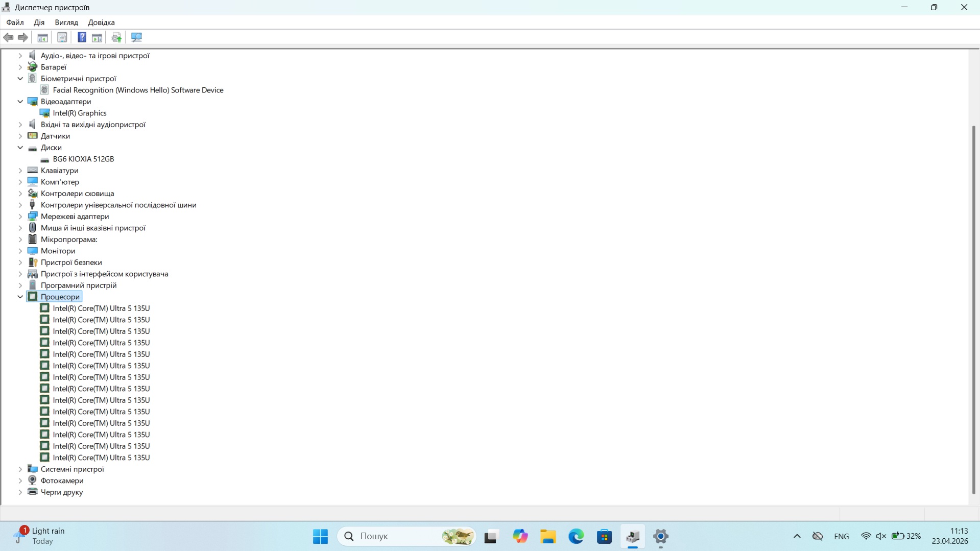Click the Scan for hardware changes icon
This screenshot has height=551, width=980.
136,37
